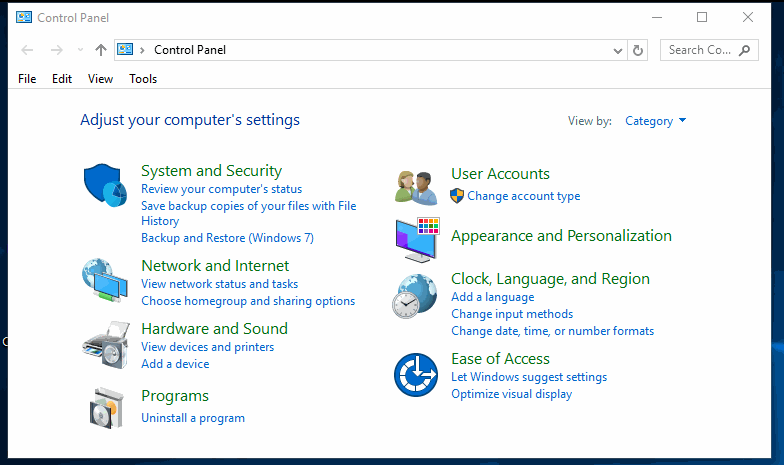The image size is (784, 465).
Task: Open Network and Internet category
Action: tap(215, 266)
